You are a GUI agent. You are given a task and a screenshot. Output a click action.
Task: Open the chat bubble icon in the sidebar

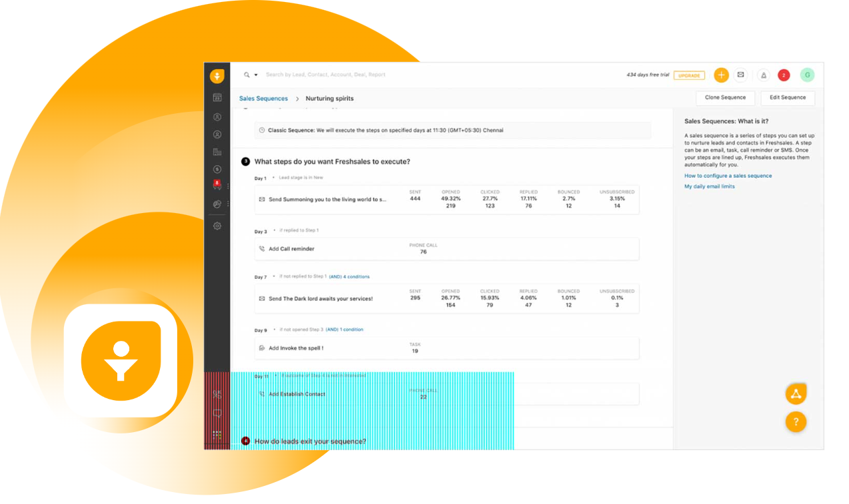[217, 414]
